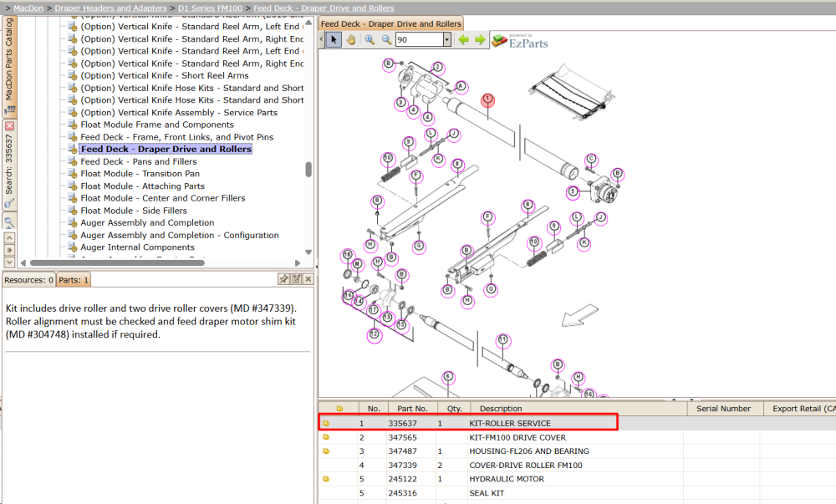The image size is (836, 504).
Task: Click the edit note icon beside pin
Action: coord(296,278)
